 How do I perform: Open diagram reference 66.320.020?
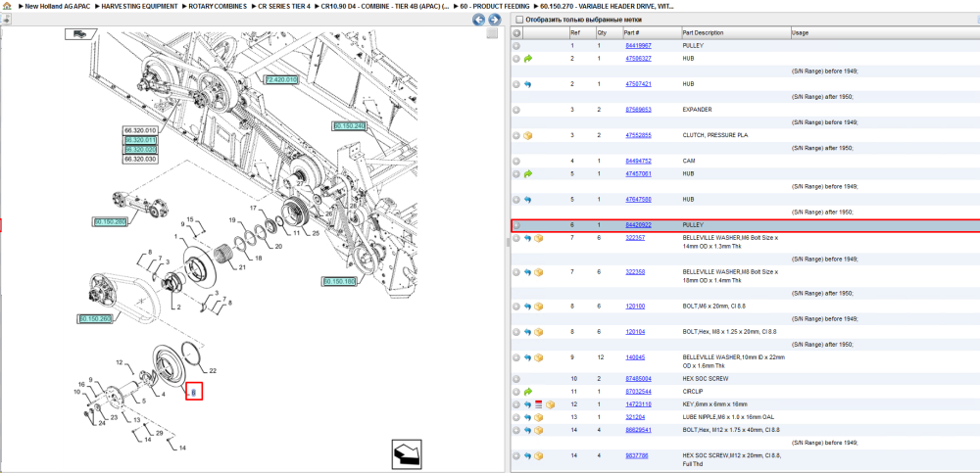pos(140,149)
